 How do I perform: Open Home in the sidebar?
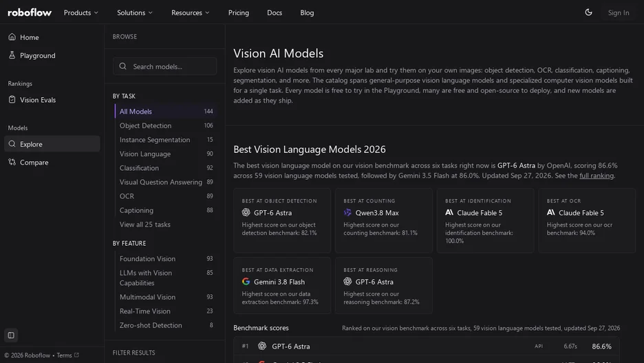click(x=52, y=37)
